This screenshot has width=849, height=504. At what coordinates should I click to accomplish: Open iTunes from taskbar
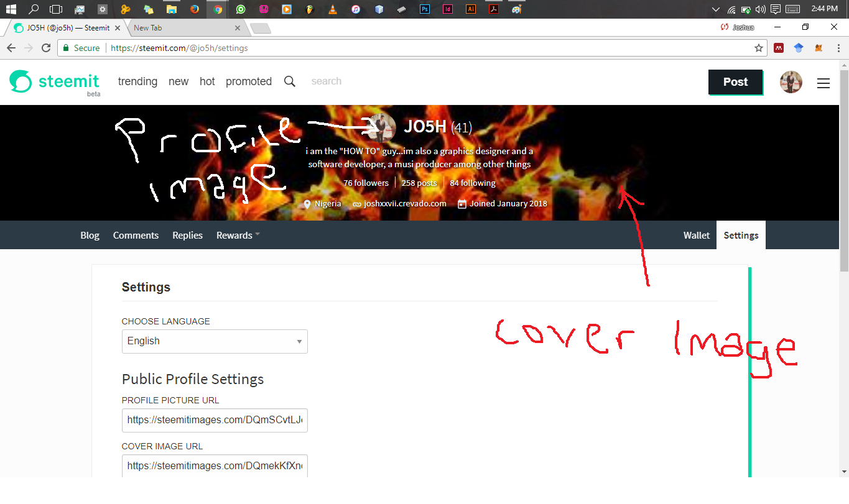click(x=355, y=9)
